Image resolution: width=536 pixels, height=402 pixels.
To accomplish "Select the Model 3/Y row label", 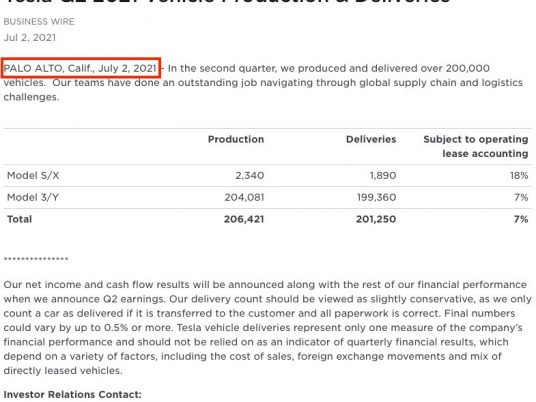I will [33, 198].
